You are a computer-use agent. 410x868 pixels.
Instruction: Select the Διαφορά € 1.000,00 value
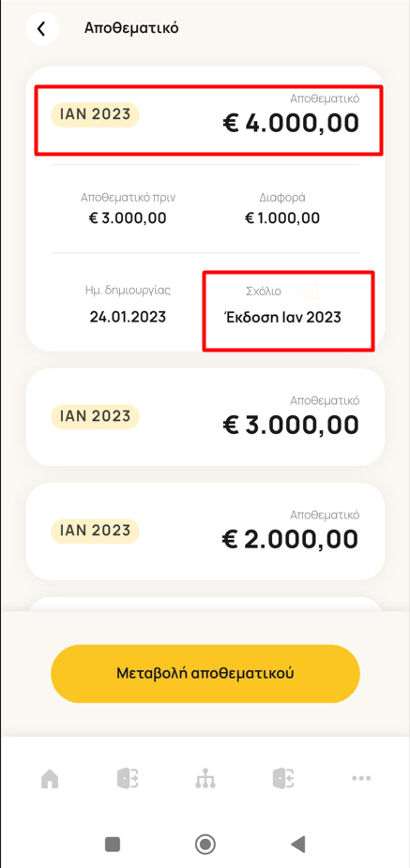282,218
